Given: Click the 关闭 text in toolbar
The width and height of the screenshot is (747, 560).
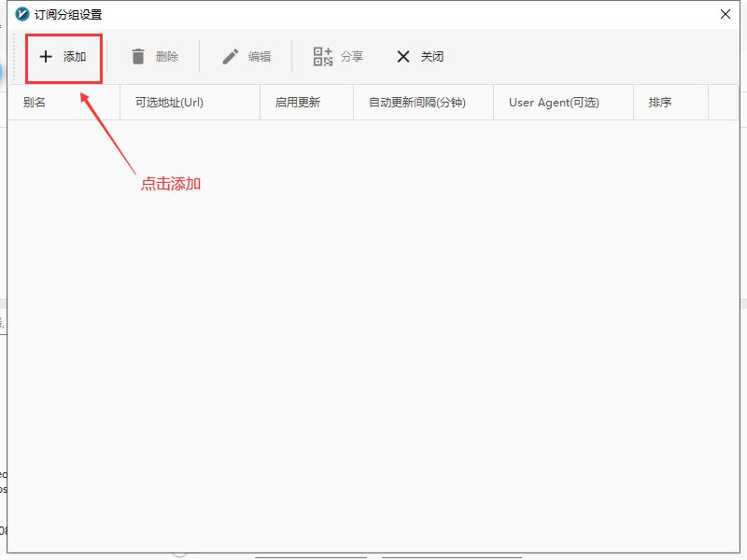Looking at the screenshot, I should pos(432,57).
